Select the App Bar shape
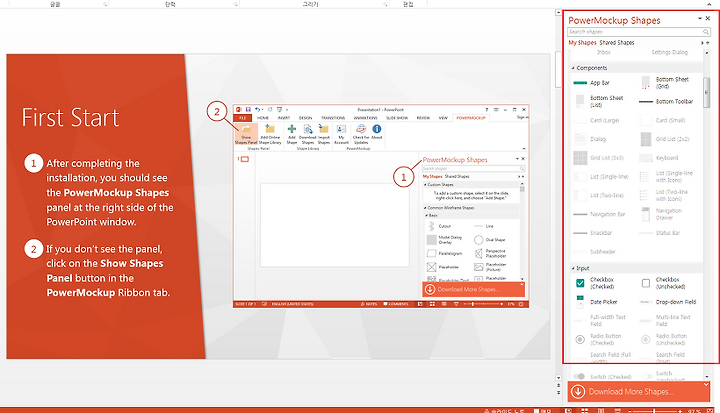720x413 pixels. click(591, 83)
